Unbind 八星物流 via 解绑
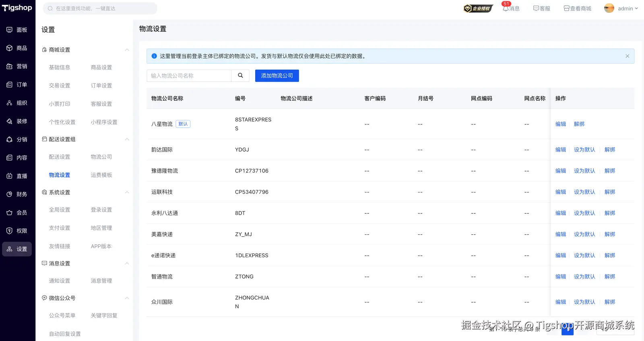 point(579,124)
